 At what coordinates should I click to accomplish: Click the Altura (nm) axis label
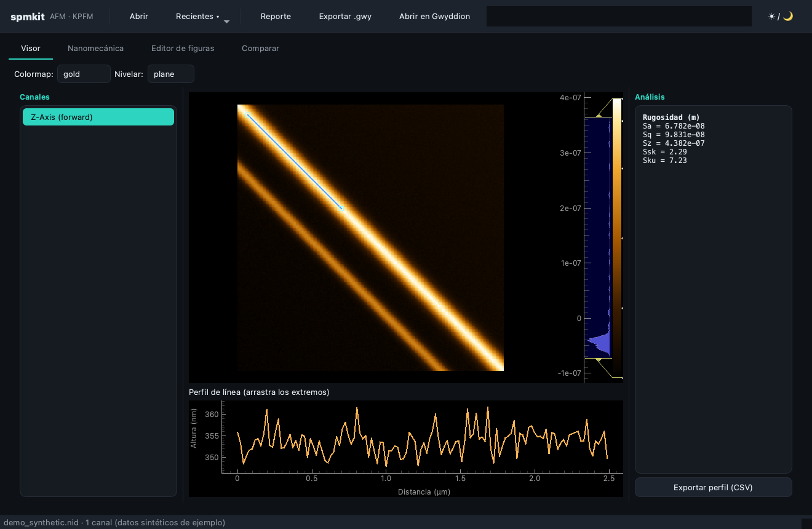(x=193, y=428)
